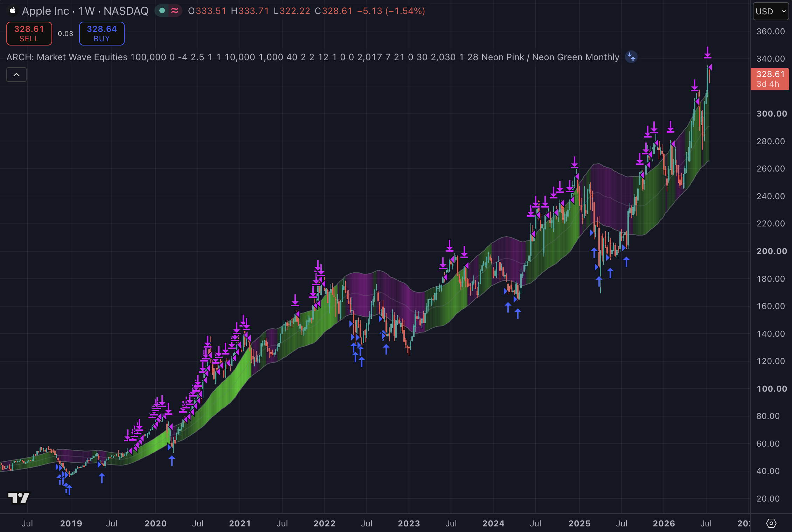Click the 2023 label on time axis
This screenshot has width=792, height=532.
tap(409, 524)
